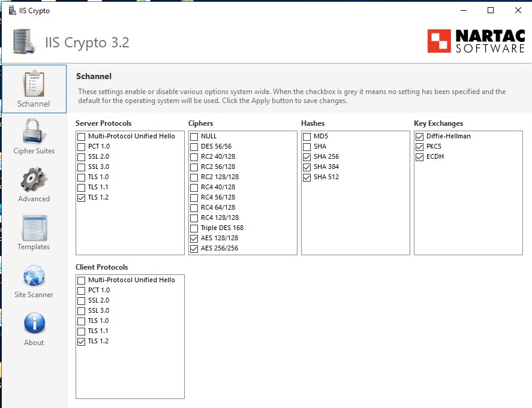Select the Advanced tab label

[x=34, y=198]
